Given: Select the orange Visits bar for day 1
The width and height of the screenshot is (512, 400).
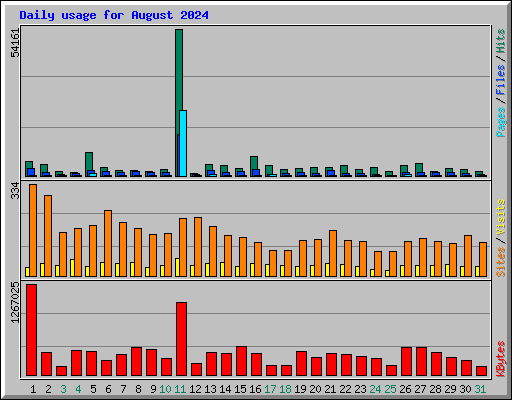Looking at the screenshot, I should click(x=33, y=230).
